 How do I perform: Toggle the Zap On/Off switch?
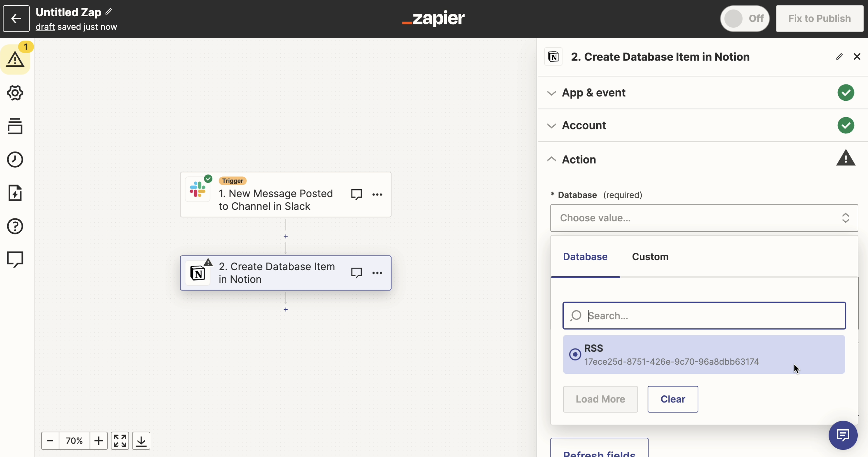(x=744, y=18)
